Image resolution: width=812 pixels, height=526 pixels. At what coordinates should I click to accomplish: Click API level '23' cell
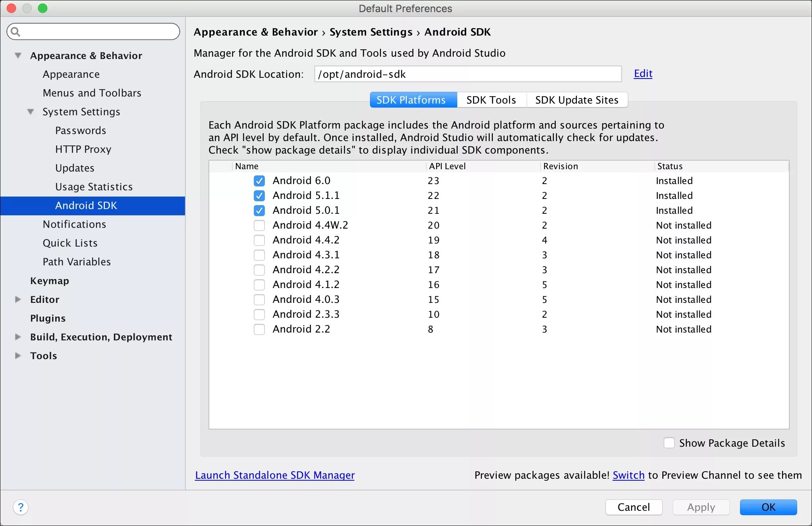pyautogui.click(x=433, y=181)
